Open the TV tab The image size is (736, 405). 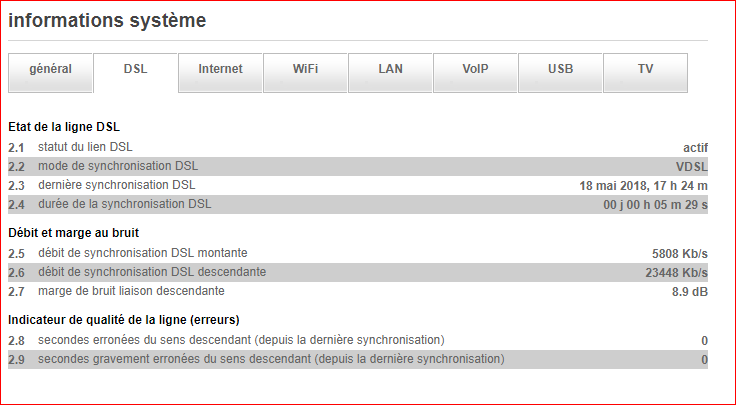(645, 70)
